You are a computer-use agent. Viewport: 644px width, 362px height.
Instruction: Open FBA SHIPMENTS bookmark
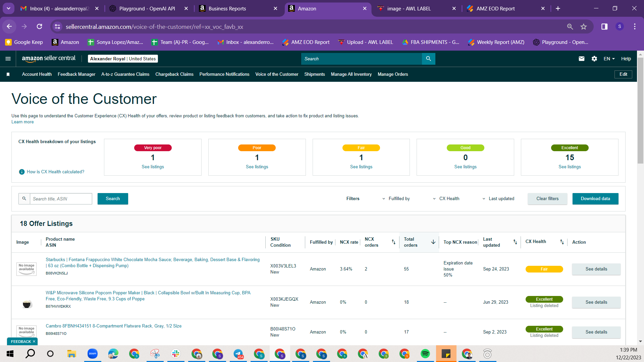(431, 42)
